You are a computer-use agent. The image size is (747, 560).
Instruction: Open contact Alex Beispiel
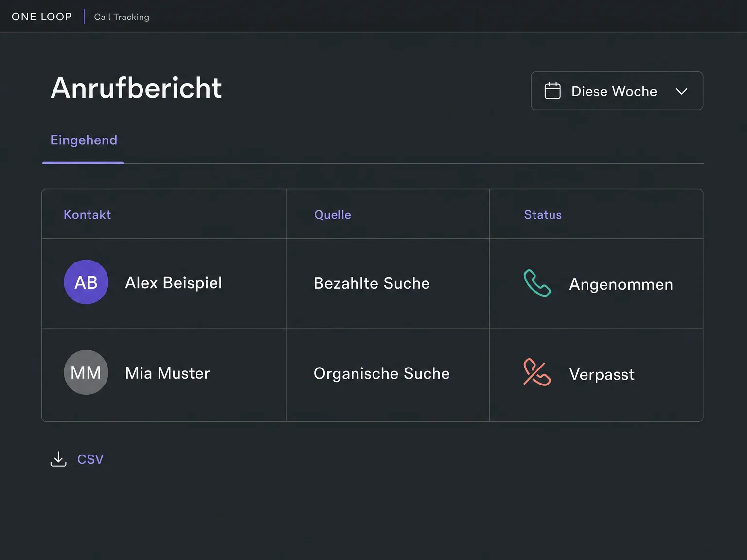point(174,283)
